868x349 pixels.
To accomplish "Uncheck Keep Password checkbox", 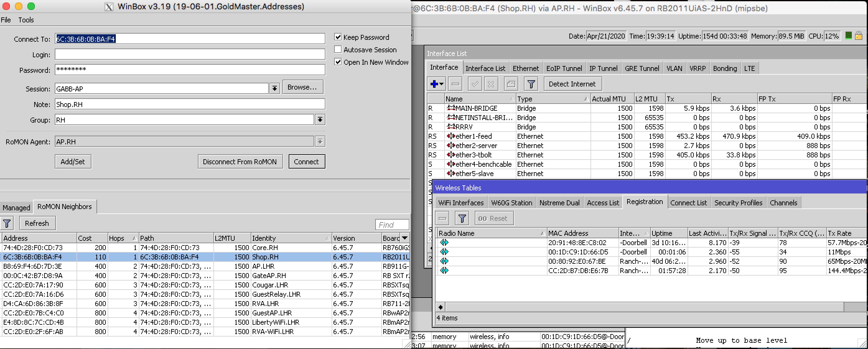I will 338,37.
